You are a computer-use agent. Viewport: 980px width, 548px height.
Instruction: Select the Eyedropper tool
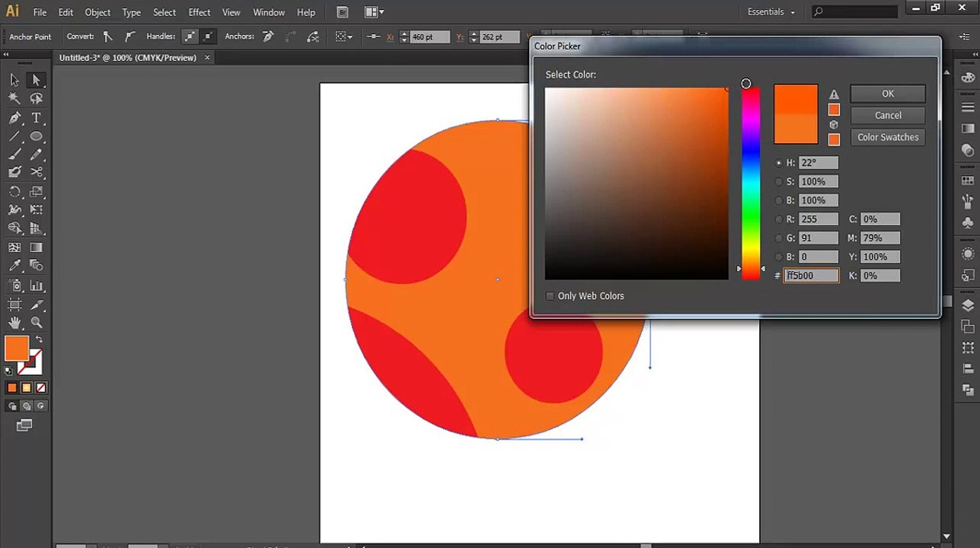click(x=14, y=266)
